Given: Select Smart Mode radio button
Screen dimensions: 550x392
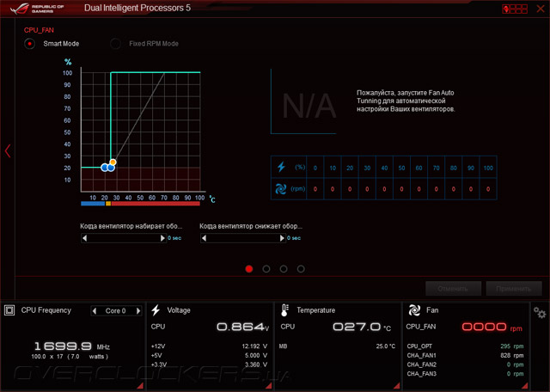Looking at the screenshot, I should click(29, 44).
